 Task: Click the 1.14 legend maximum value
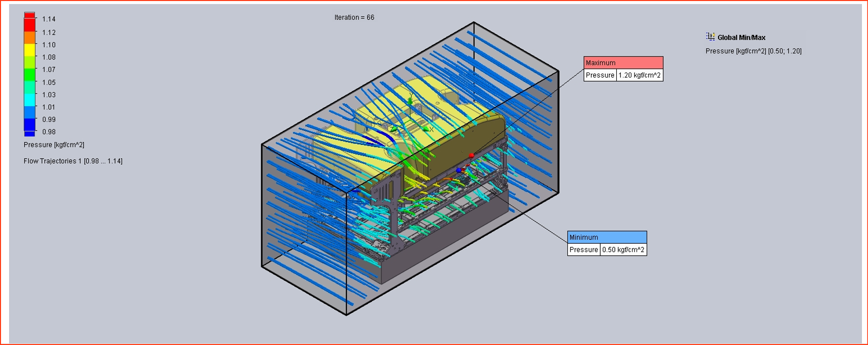(49, 19)
